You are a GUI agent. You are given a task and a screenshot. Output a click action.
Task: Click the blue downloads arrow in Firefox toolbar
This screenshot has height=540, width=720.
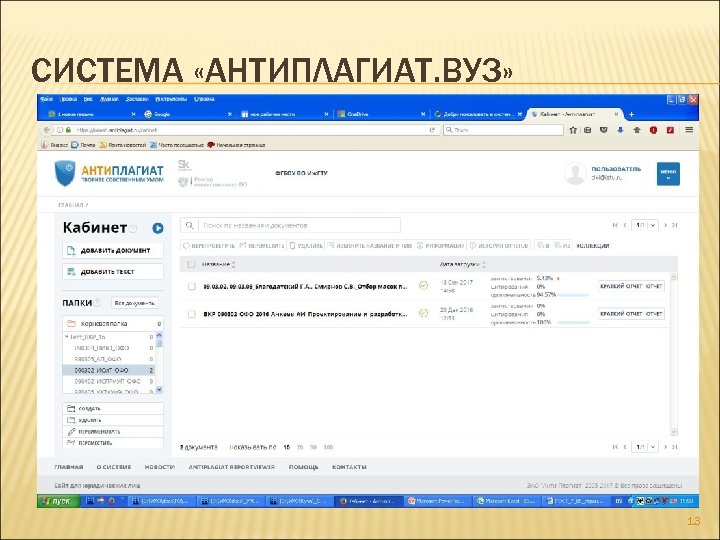pyautogui.click(x=620, y=130)
